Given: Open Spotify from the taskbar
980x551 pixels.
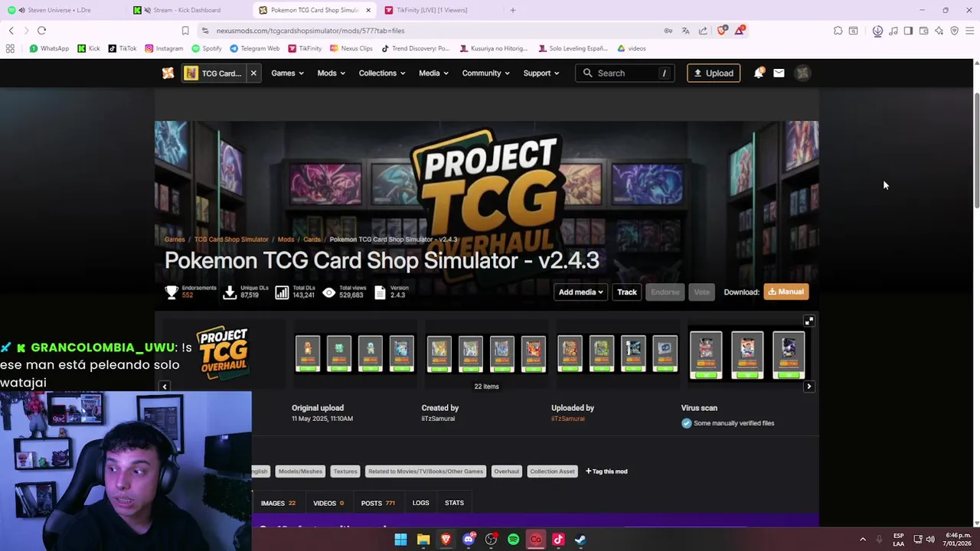Looking at the screenshot, I should pyautogui.click(x=513, y=540).
